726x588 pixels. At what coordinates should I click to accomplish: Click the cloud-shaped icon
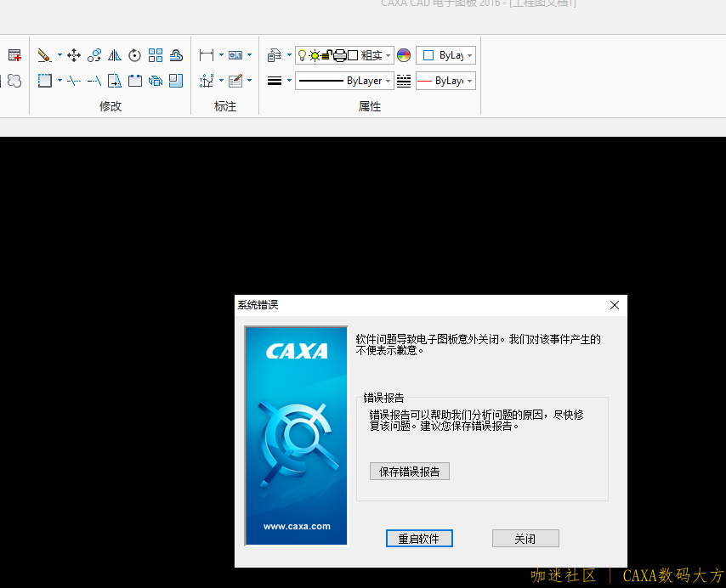pos(14,81)
